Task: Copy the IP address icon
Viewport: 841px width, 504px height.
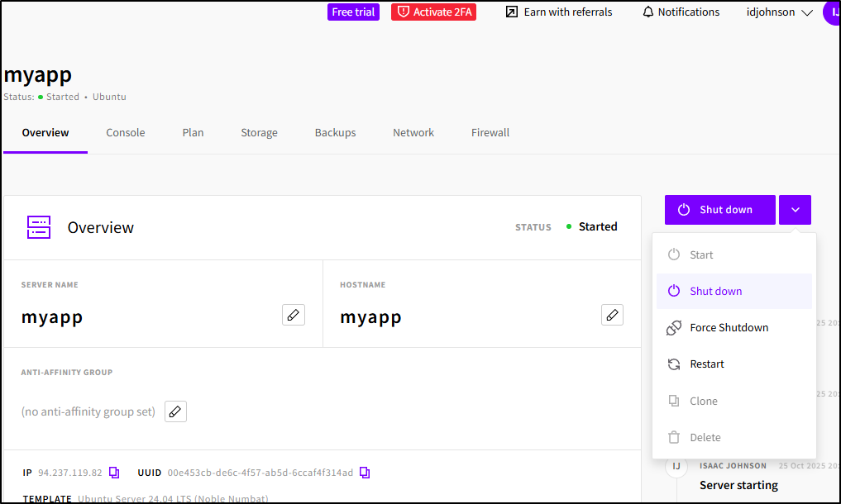Action: [114, 473]
